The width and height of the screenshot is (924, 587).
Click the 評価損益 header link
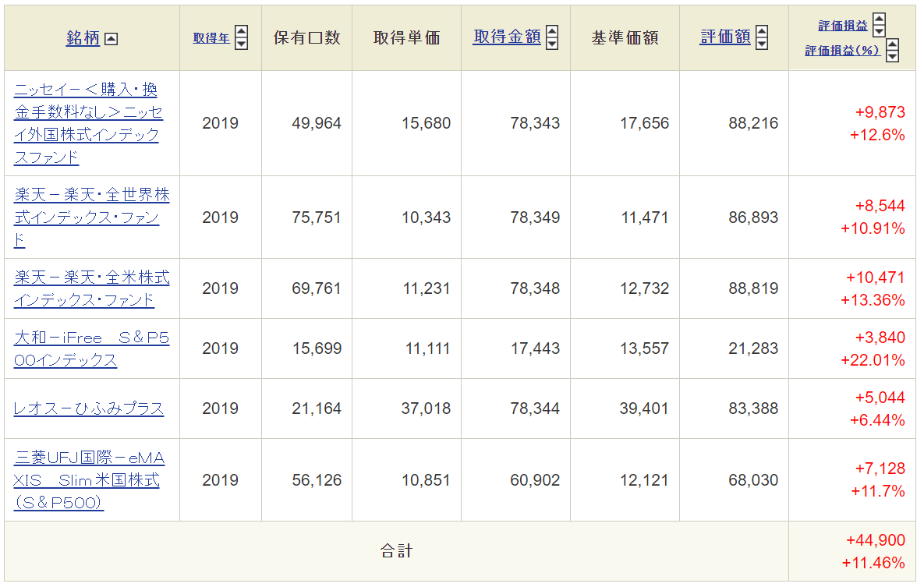click(x=843, y=26)
